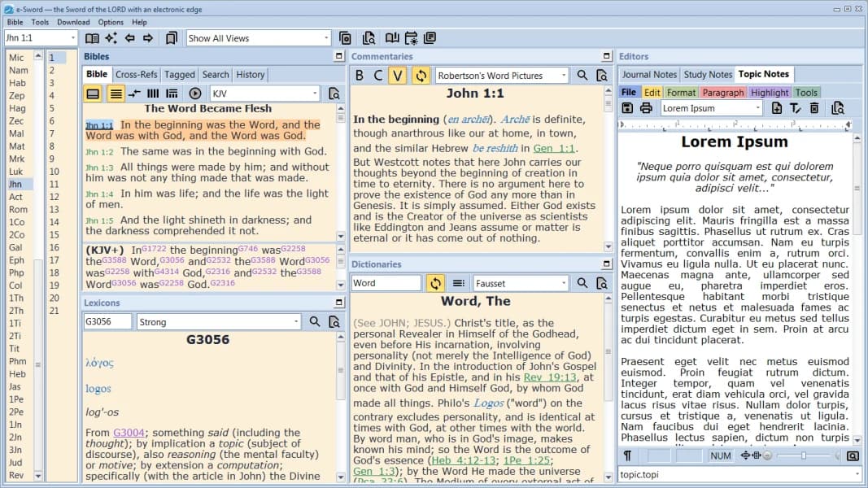Switch to the Cross-Refs tab
The image size is (868, 488).
pos(136,74)
